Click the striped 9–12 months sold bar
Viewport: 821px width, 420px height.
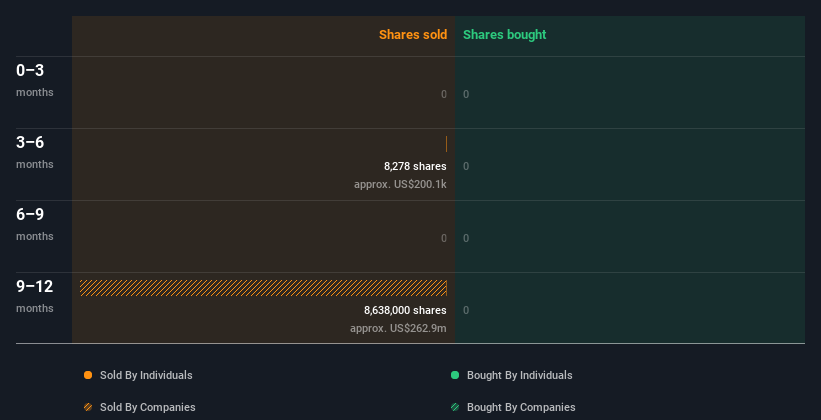[263, 288]
